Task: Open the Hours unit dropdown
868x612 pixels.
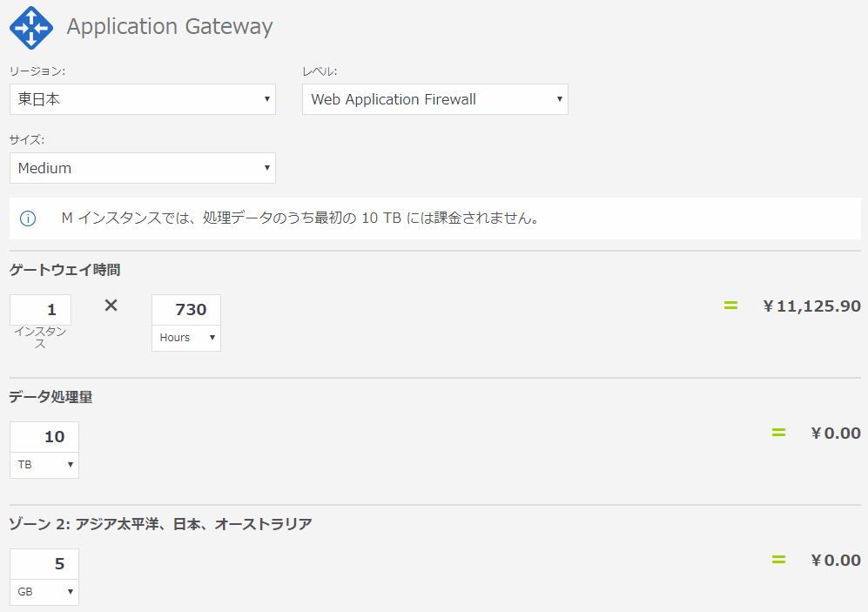Action: coord(185,338)
